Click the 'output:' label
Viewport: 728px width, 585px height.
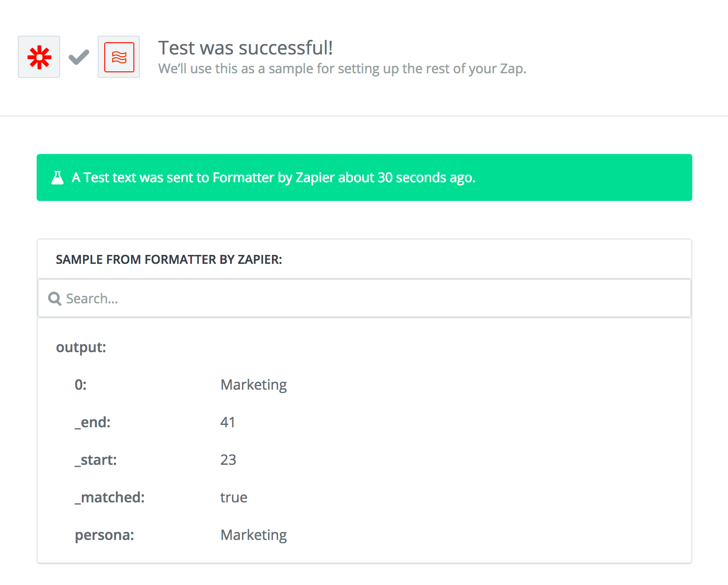point(81,347)
